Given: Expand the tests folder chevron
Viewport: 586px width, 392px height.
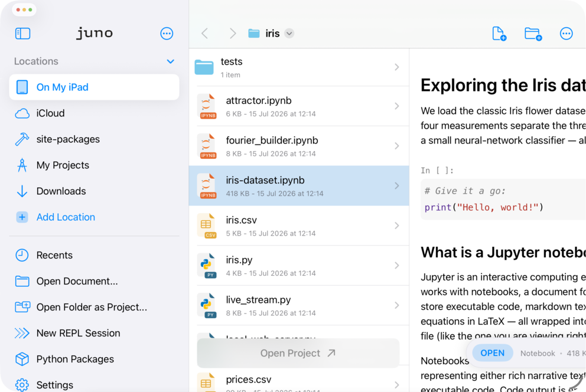Looking at the screenshot, I should click(x=396, y=67).
